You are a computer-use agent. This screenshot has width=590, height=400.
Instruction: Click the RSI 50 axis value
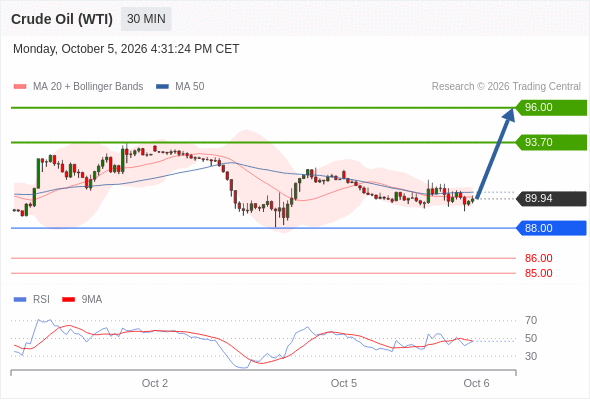tap(531, 338)
